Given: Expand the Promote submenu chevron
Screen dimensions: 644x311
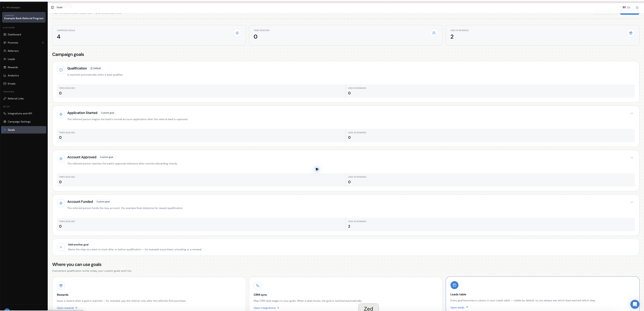Looking at the screenshot, I should [x=43, y=43].
